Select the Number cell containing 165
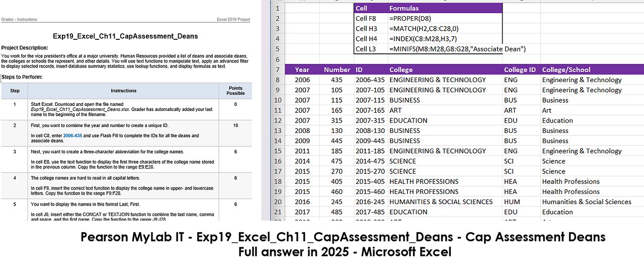This screenshot has height=263, width=644. pyautogui.click(x=337, y=110)
